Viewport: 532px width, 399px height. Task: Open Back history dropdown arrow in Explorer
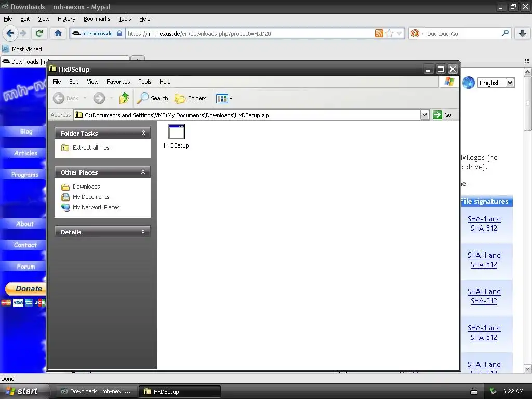[85, 98]
